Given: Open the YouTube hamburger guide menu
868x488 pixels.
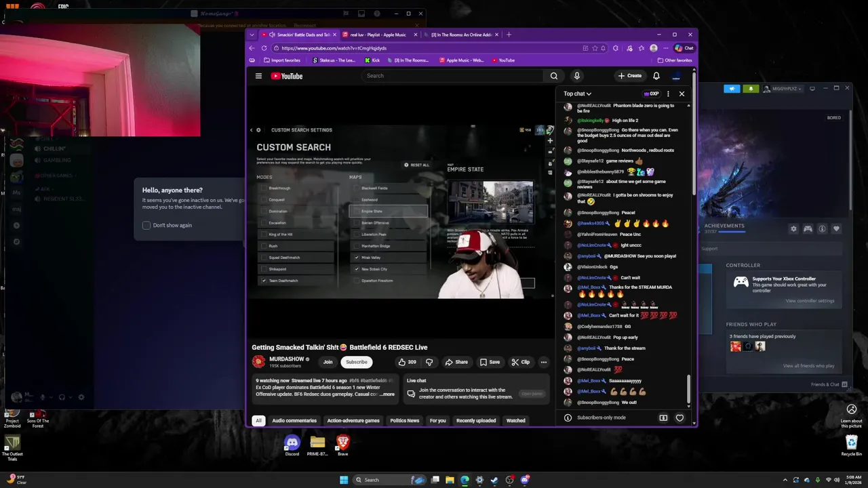Looking at the screenshot, I should (x=258, y=76).
